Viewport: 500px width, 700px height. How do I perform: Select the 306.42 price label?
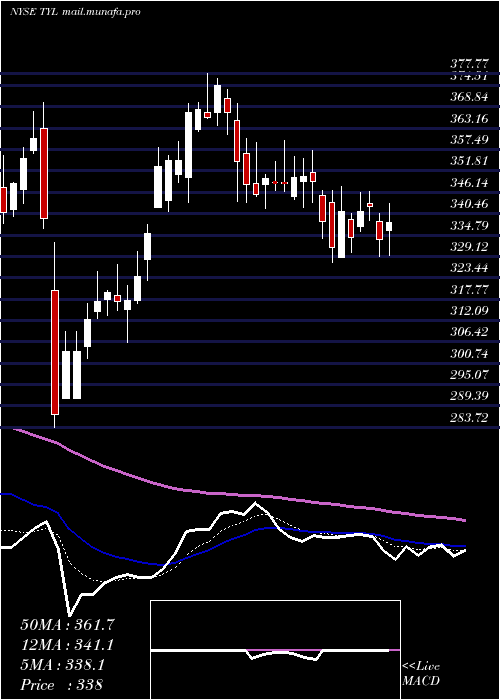469,333
